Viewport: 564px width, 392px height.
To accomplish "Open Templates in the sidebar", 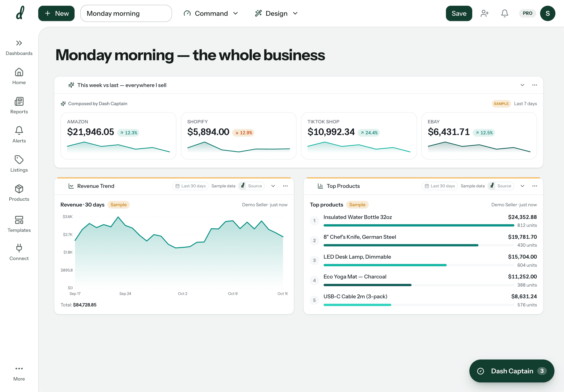I will [19, 224].
